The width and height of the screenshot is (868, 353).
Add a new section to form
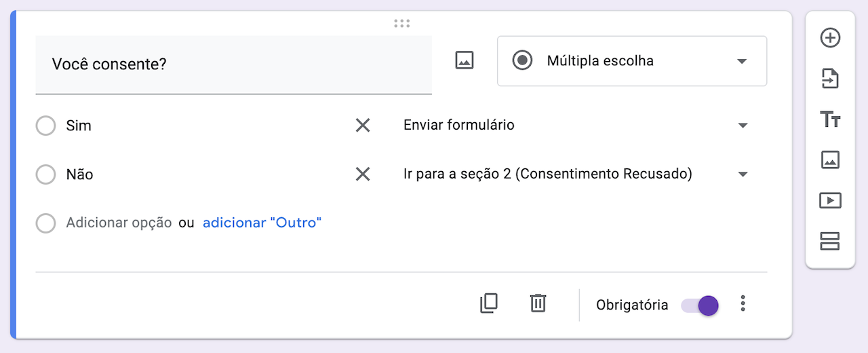coord(830,241)
